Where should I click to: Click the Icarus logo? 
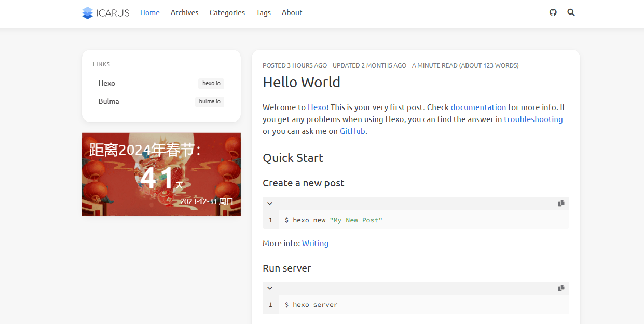[106, 13]
